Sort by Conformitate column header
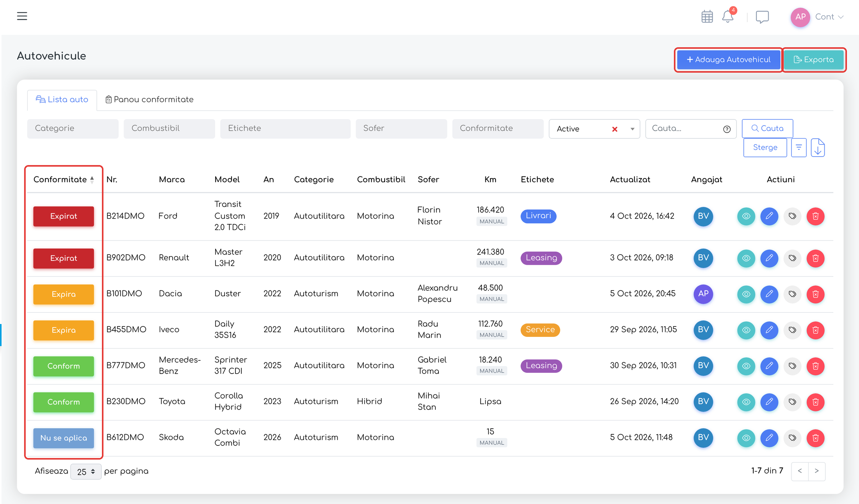859x504 pixels. click(64, 180)
